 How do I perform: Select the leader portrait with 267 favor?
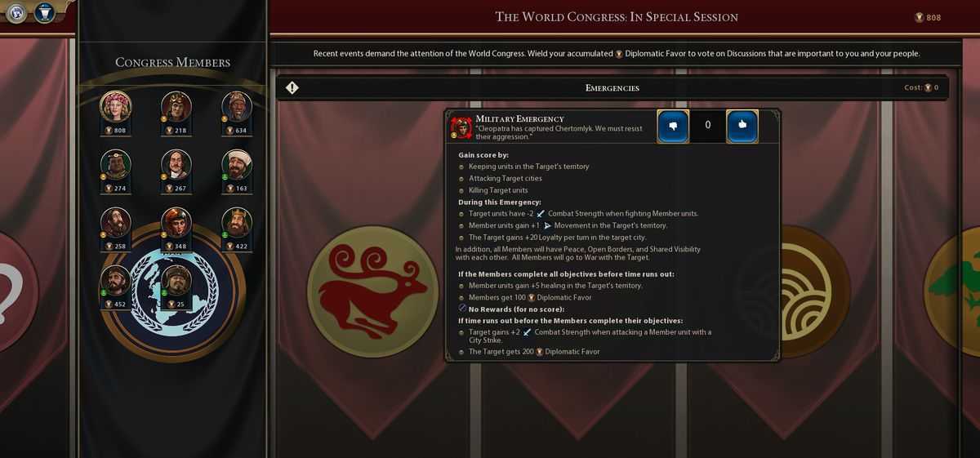tap(176, 164)
